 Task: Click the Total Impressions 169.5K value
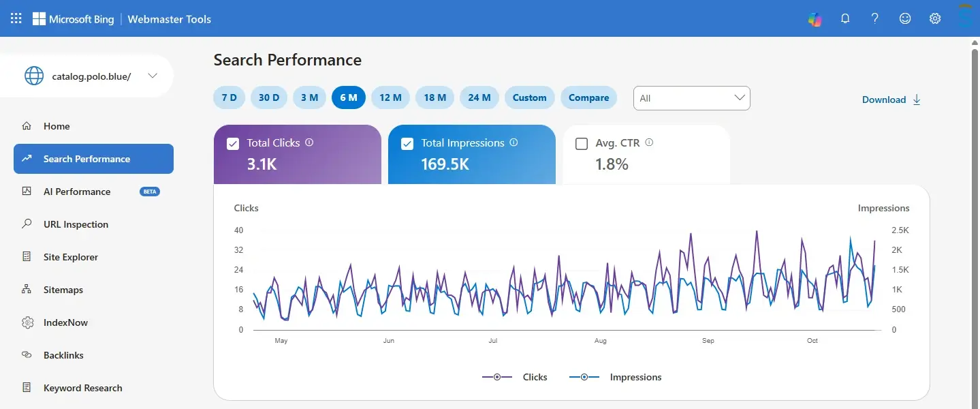(x=445, y=164)
